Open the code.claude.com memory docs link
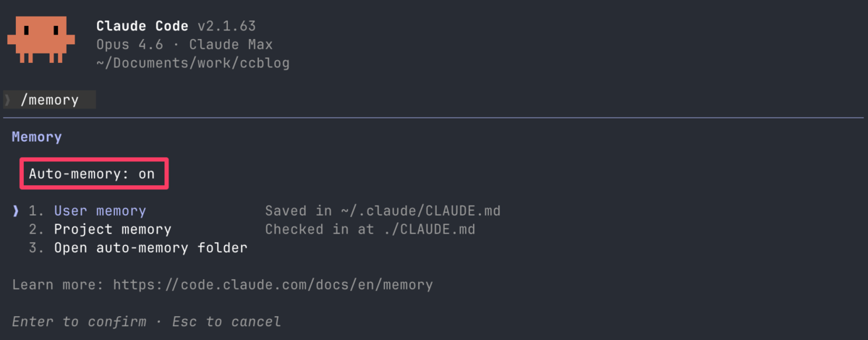Screen dimensions: 868x340 [x=273, y=284]
